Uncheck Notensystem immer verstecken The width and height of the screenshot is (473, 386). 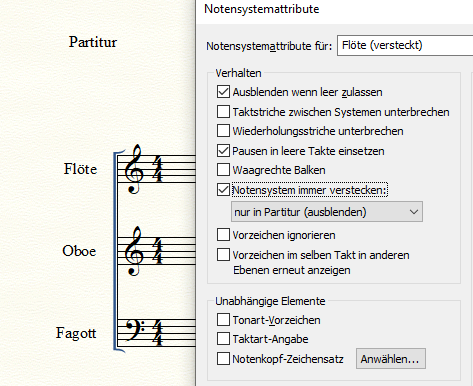223,190
